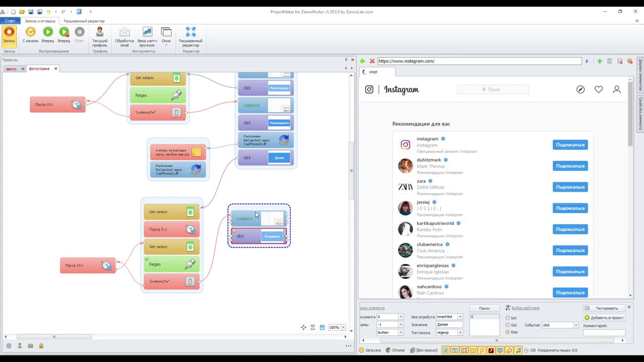The image size is (644, 362).
Task: Open Ввод каптч вручную tool
Action: click(x=147, y=37)
